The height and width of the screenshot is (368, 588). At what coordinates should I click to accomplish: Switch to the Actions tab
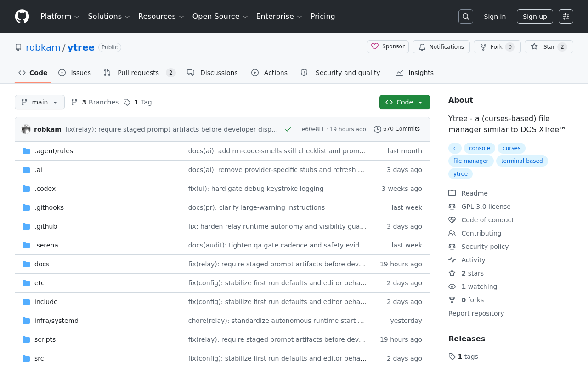[269, 73]
